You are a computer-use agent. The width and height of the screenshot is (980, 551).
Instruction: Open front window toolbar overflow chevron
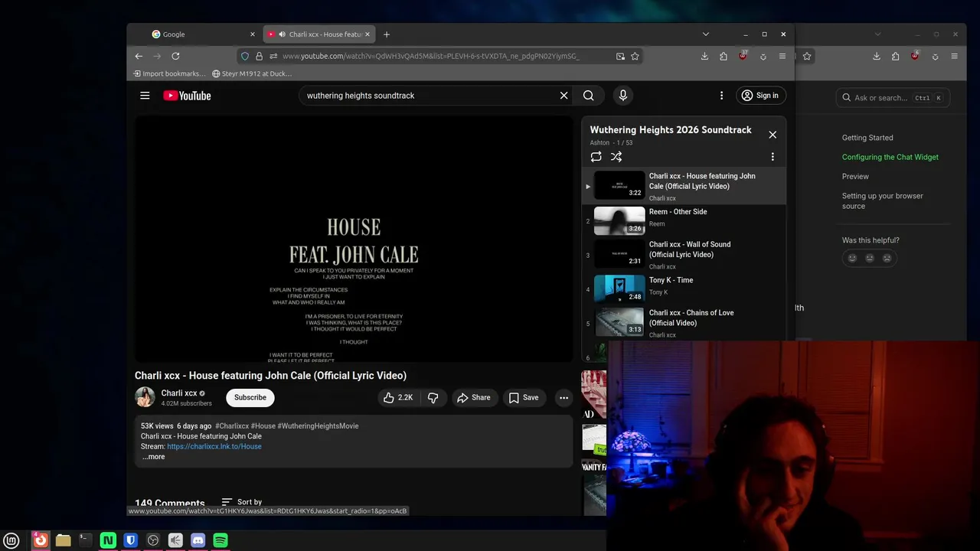[x=763, y=56]
